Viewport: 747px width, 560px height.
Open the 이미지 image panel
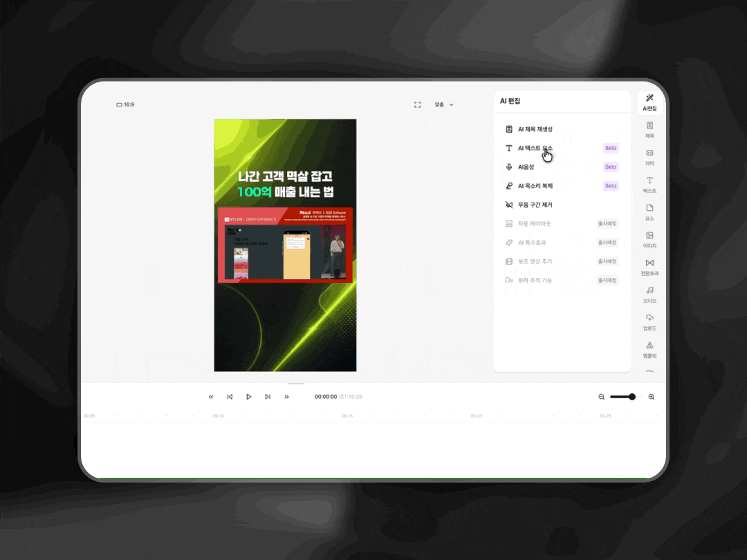[649, 240]
